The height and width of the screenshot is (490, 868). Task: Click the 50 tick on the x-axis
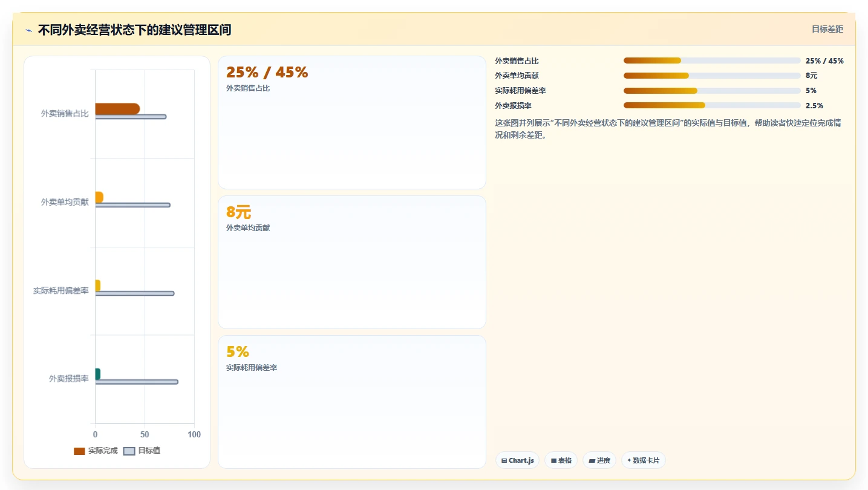pos(145,434)
